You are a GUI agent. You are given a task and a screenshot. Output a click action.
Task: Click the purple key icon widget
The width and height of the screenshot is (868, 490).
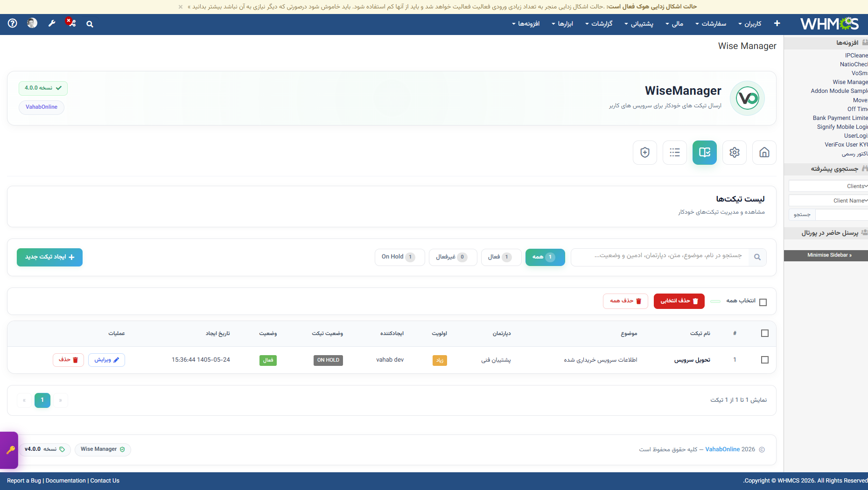[9, 450]
